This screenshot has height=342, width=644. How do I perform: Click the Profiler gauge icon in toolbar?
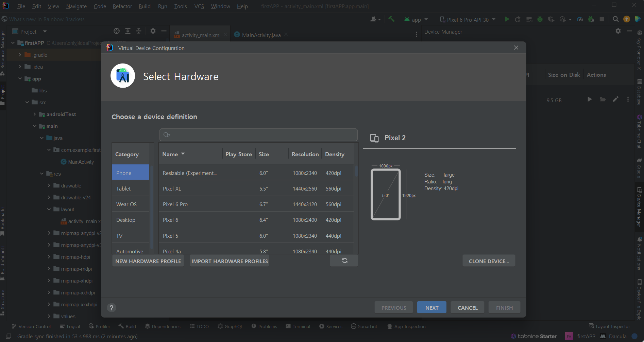point(580,19)
